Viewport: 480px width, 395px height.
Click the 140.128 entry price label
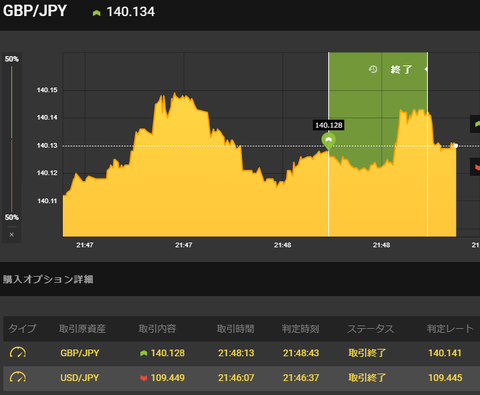329,125
